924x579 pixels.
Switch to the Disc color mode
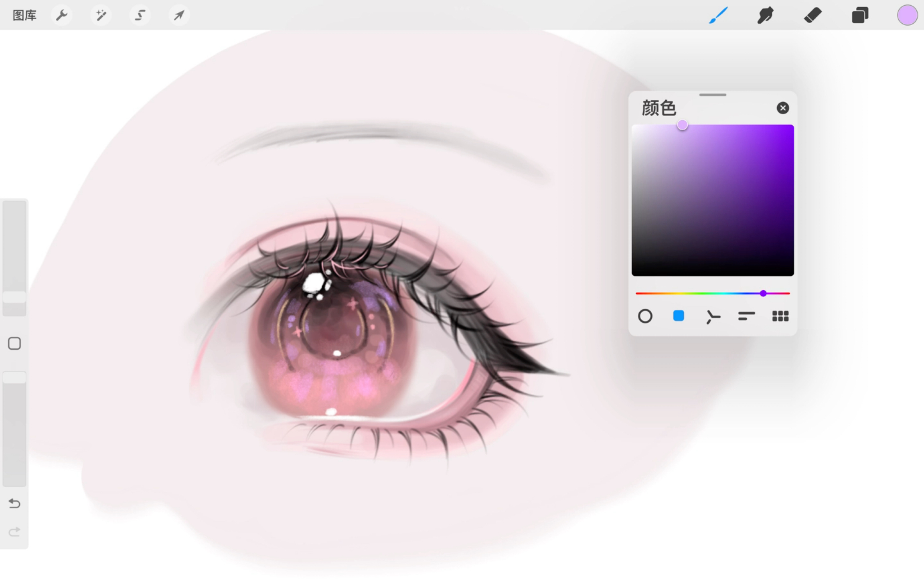[645, 316]
